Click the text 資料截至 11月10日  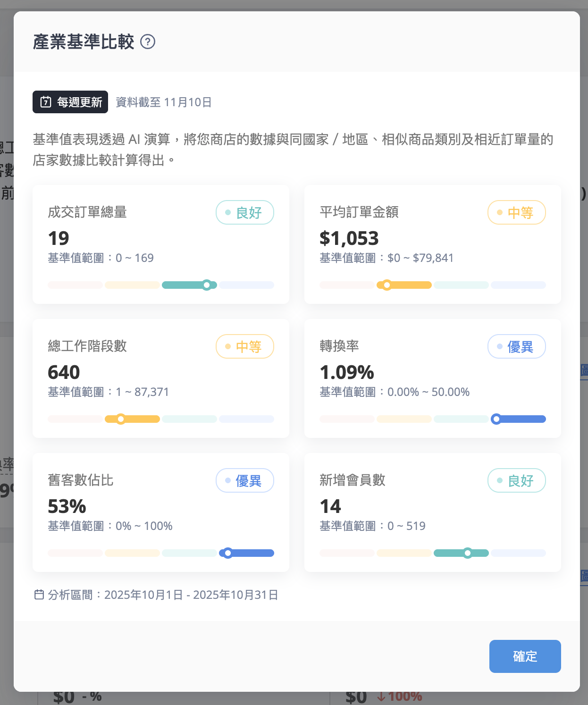(x=164, y=102)
